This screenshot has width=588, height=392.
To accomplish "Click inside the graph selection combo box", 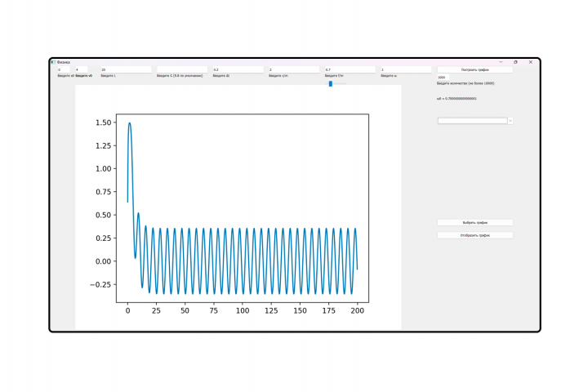I will (473, 121).
